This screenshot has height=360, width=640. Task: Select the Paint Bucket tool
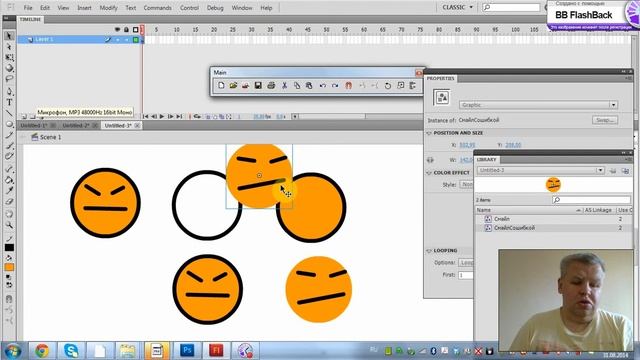coord(9,180)
